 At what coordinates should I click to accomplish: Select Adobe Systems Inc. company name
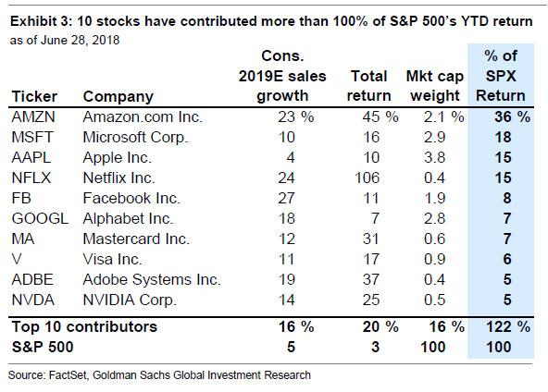[x=152, y=279]
